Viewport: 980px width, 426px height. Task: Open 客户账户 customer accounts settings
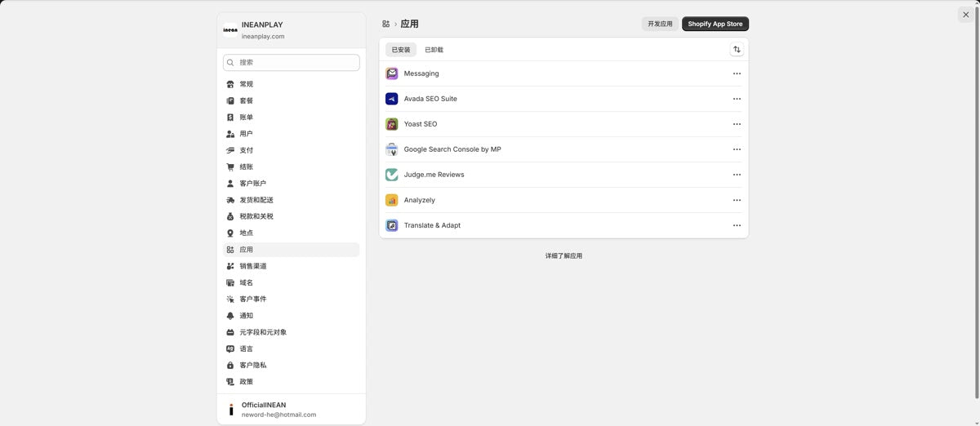tap(292, 184)
